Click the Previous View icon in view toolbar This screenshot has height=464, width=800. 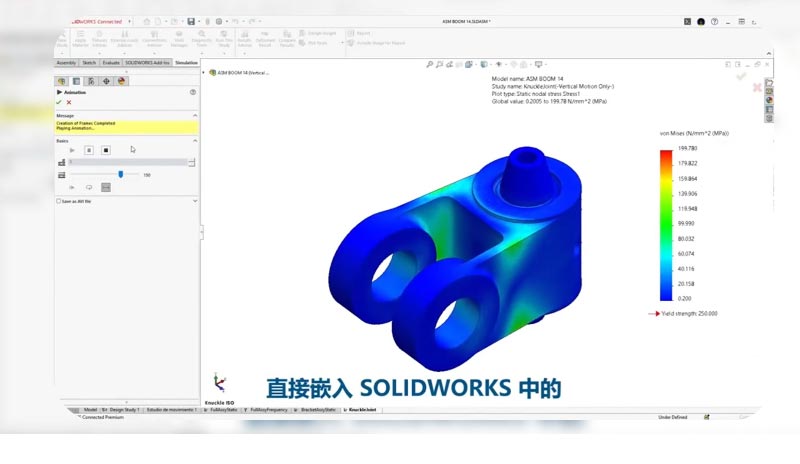click(x=449, y=64)
